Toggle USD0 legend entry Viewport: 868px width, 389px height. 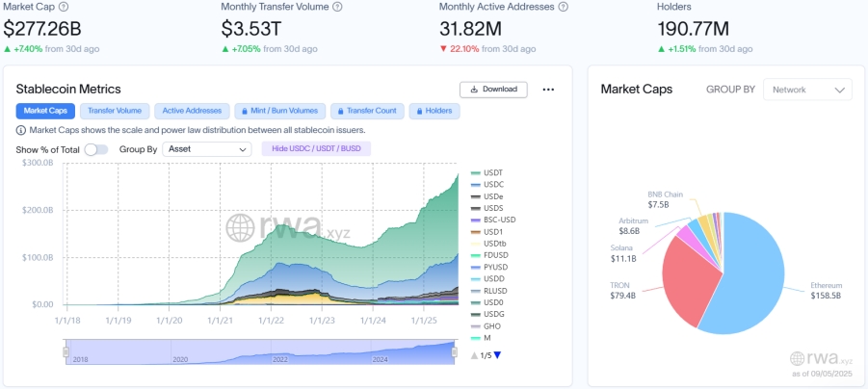pyautogui.click(x=487, y=302)
